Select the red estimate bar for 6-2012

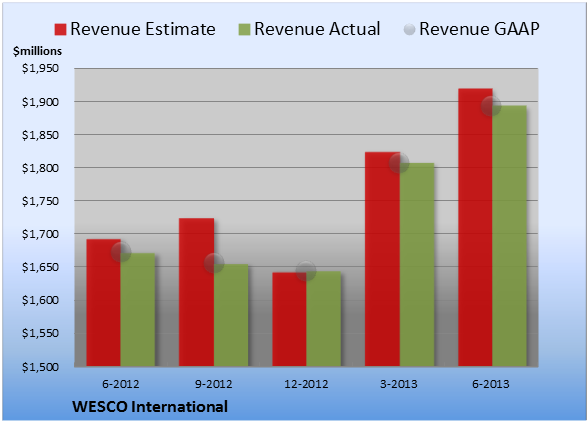[x=104, y=302]
